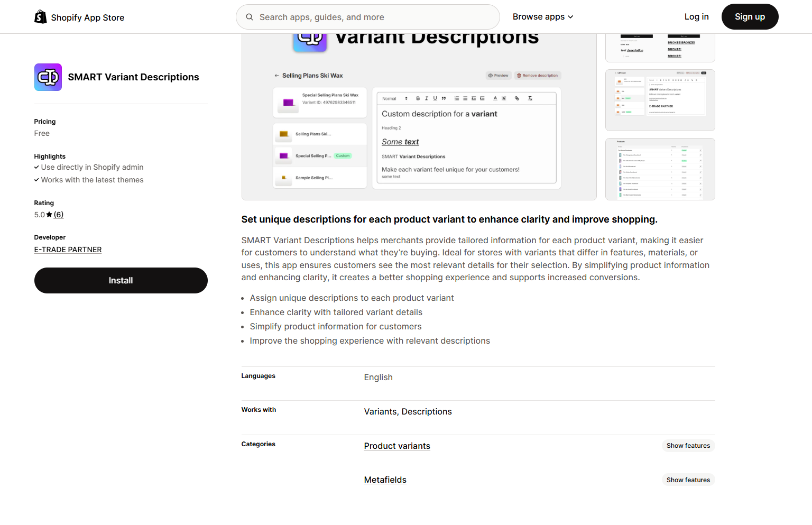Click the rating star icon
Screen dimensions: 812x525
pos(49,215)
